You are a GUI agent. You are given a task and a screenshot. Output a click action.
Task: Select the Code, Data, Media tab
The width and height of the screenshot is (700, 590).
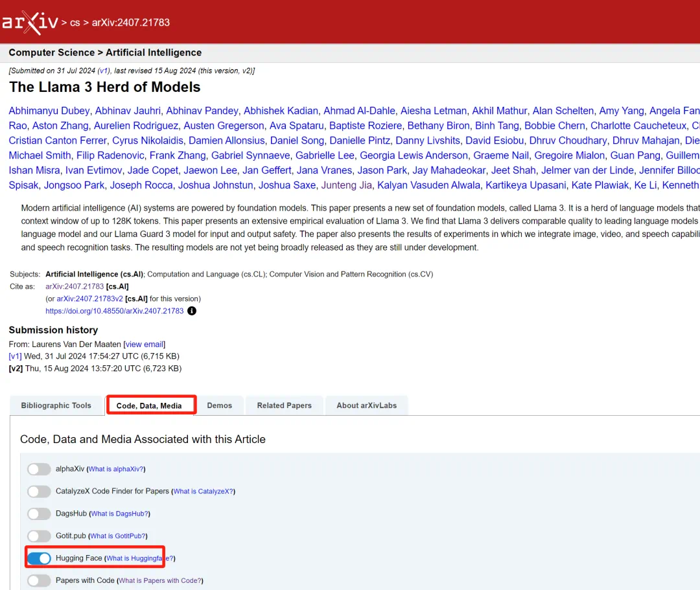coord(149,406)
